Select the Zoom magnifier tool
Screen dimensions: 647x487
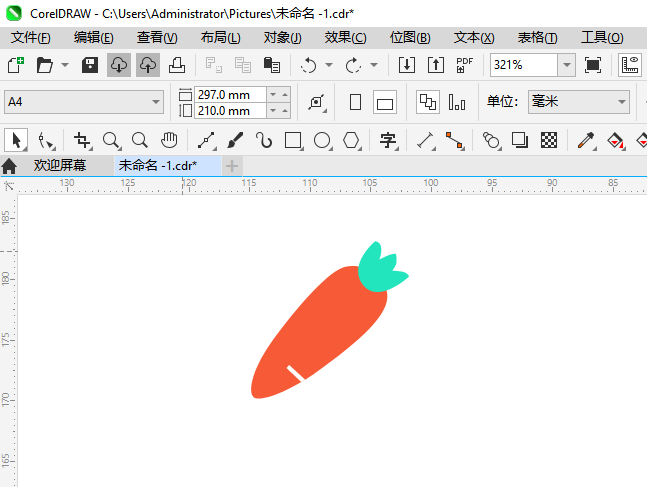111,140
